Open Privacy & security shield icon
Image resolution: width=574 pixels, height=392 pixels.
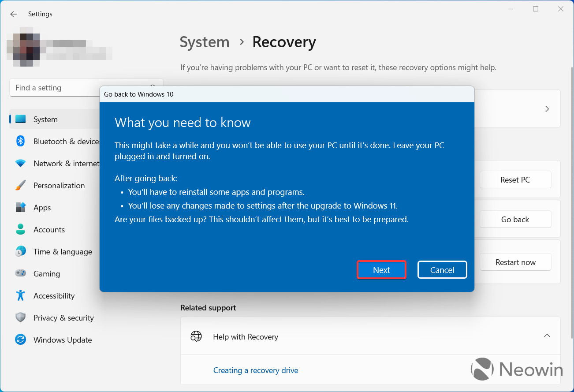coord(21,318)
